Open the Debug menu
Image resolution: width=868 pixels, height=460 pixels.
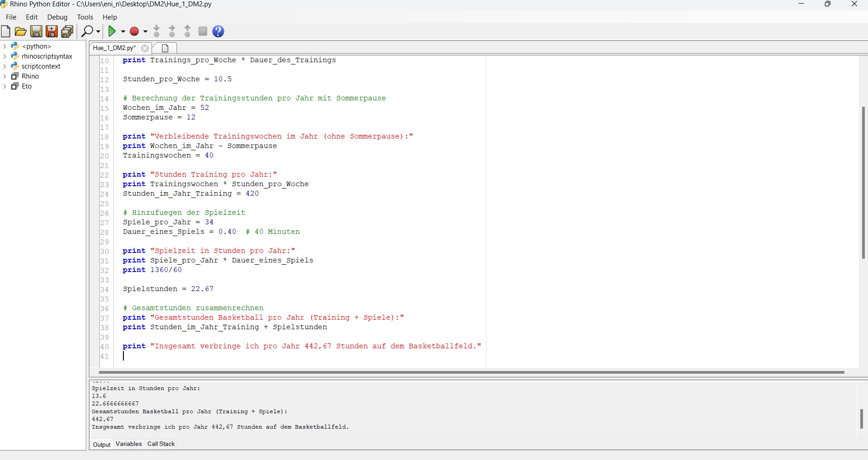coord(57,17)
